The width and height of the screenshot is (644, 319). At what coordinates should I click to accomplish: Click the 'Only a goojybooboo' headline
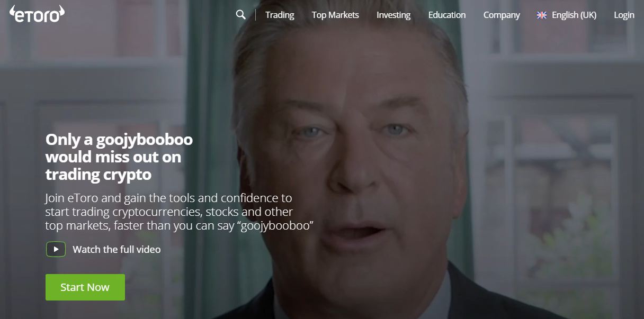tap(119, 140)
